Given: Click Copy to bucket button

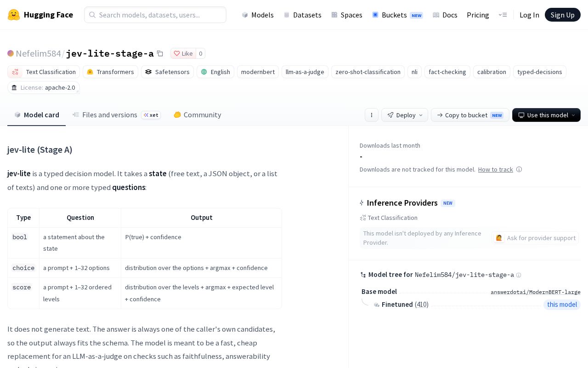Looking at the screenshot, I should 470,115.
